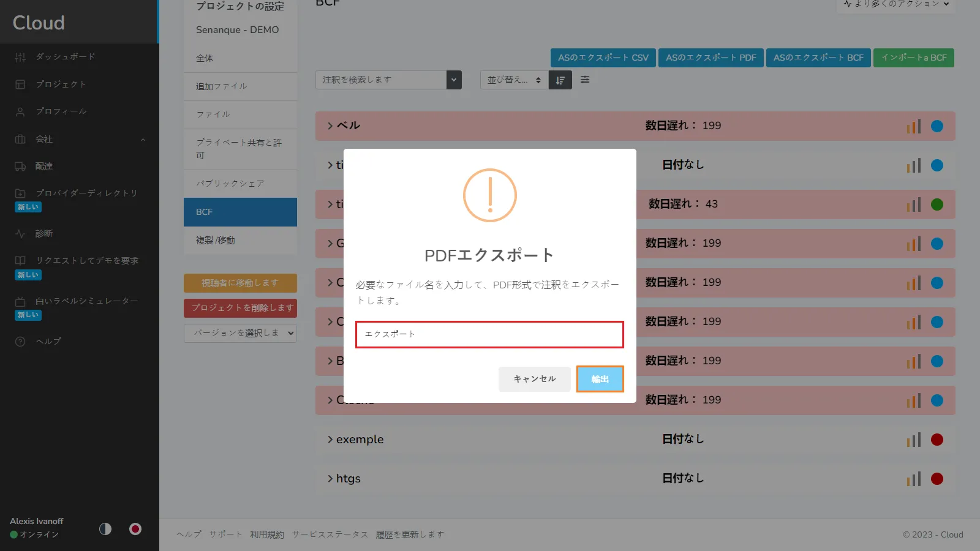
Task: Toggle the blue status dot on the exemple row
Action: point(937,439)
